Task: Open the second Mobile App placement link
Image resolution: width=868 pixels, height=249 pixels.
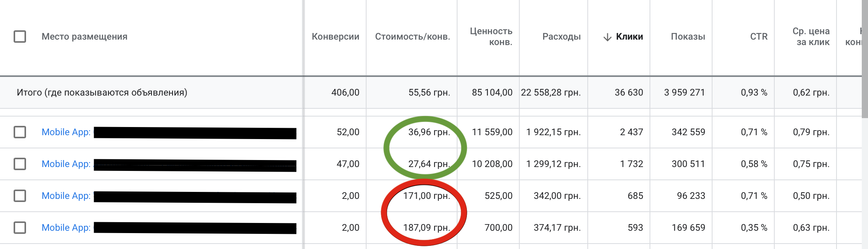Action: click(66, 164)
